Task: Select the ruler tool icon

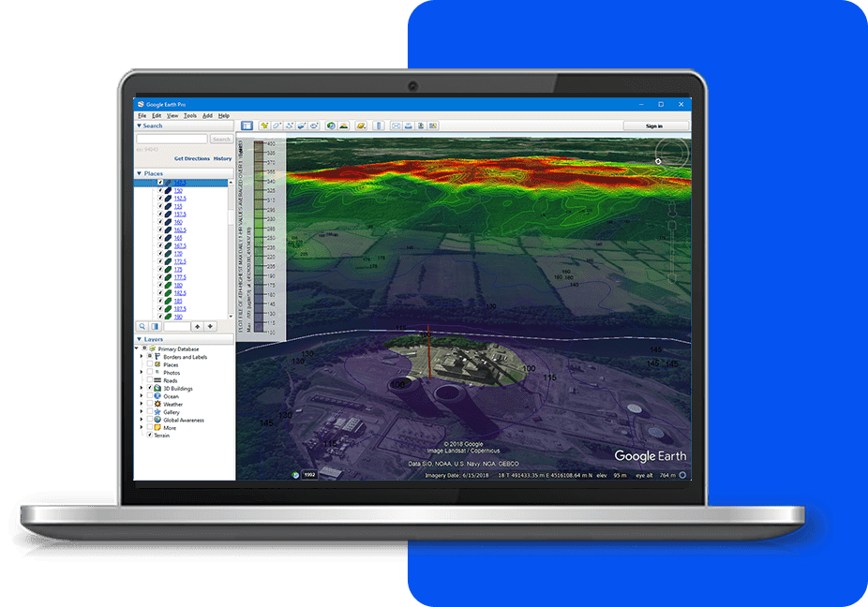Action: pyautogui.click(x=379, y=126)
